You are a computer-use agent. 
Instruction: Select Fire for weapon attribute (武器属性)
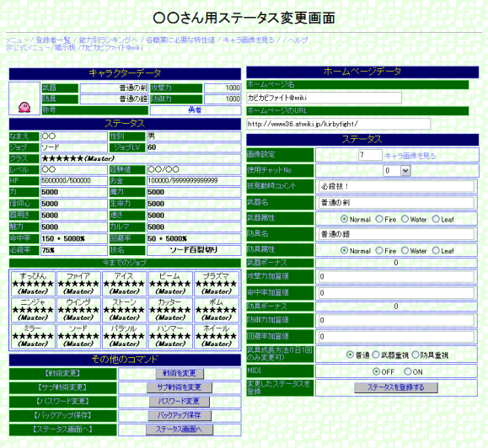(x=379, y=219)
